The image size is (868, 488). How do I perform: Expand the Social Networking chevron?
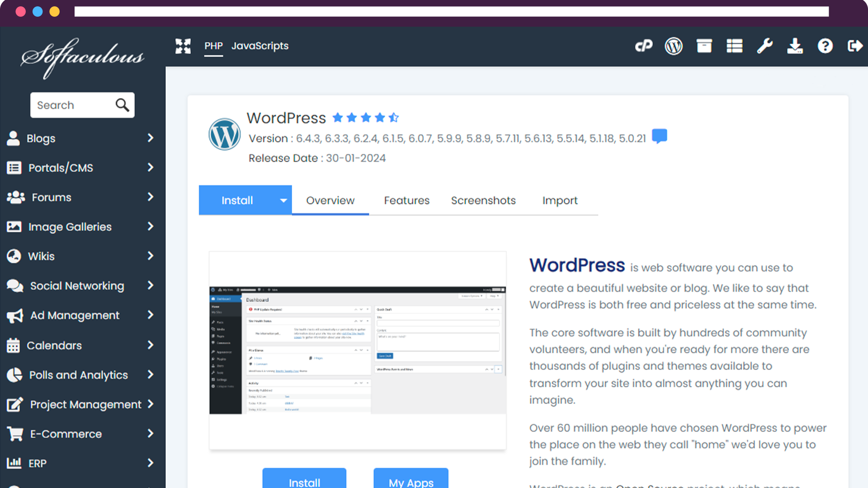click(151, 285)
